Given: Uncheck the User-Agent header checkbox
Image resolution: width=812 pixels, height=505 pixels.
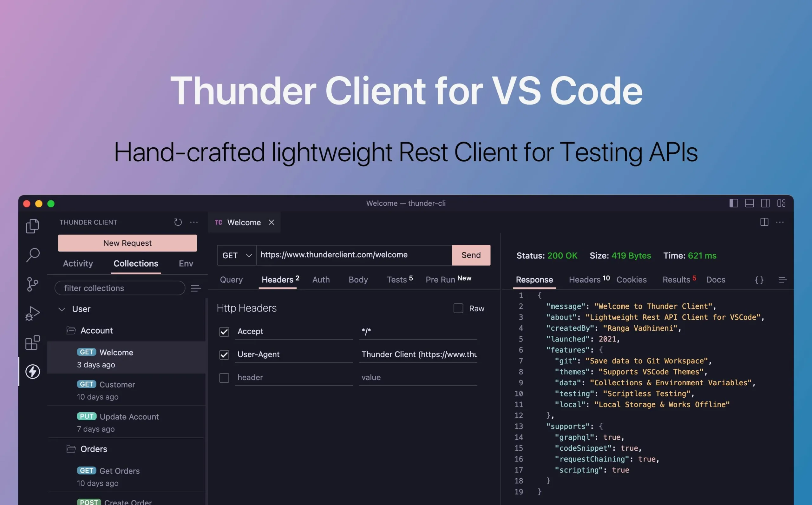Looking at the screenshot, I should tap(224, 355).
